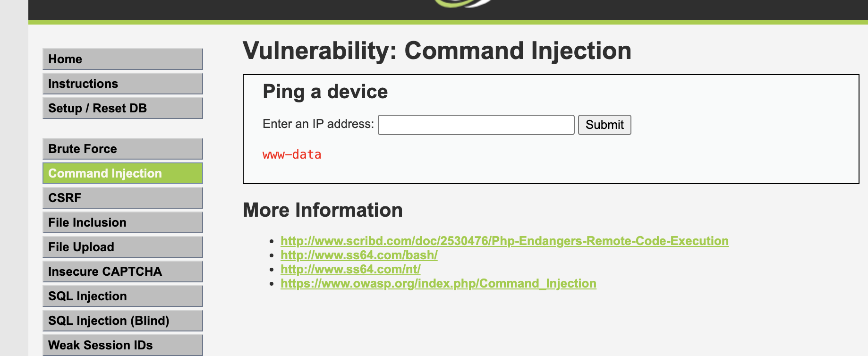Open the OWASP Command_Injection link
868x356 pixels.
click(438, 283)
